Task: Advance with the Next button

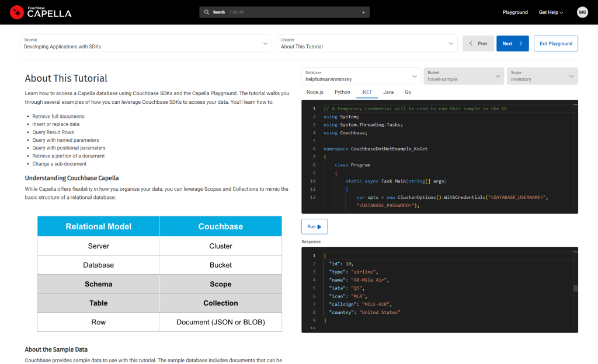Action: pyautogui.click(x=513, y=43)
